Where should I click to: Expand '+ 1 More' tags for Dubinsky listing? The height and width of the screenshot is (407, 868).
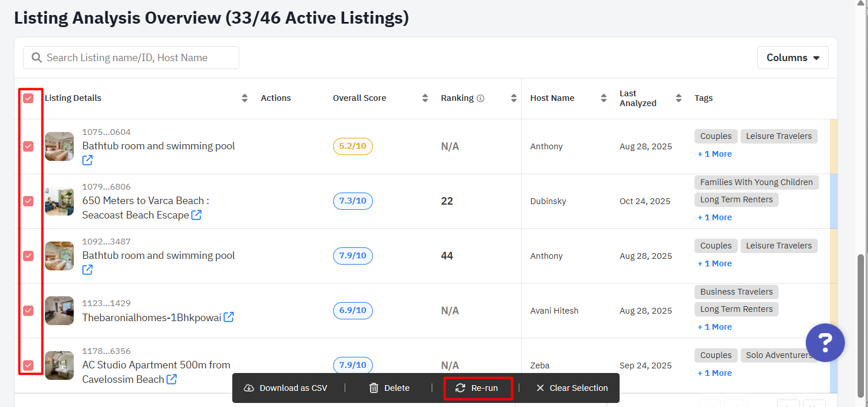[714, 217]
